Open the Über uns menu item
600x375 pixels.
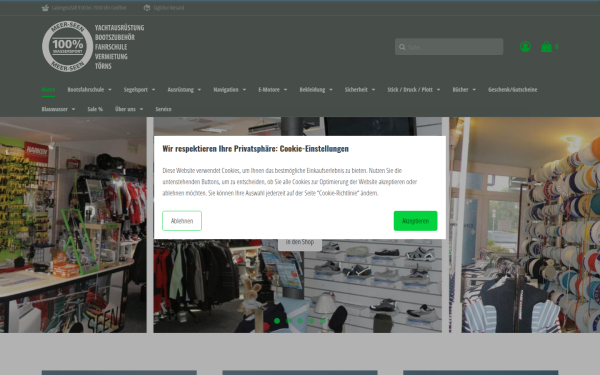click(x=125, y=109)
